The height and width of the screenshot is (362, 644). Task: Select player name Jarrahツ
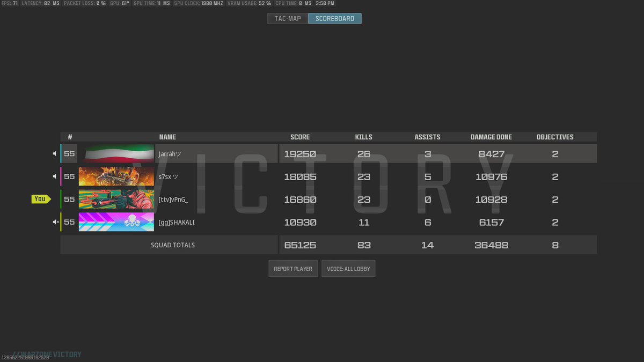tap(170, 154)
